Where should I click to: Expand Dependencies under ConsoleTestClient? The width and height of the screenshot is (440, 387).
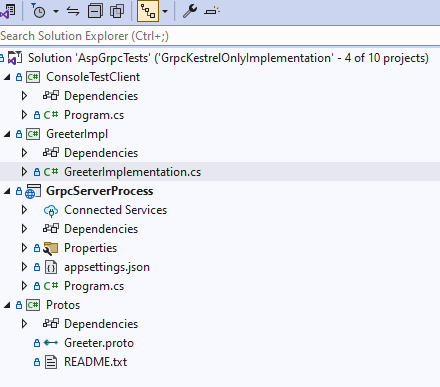click(24, 96)
